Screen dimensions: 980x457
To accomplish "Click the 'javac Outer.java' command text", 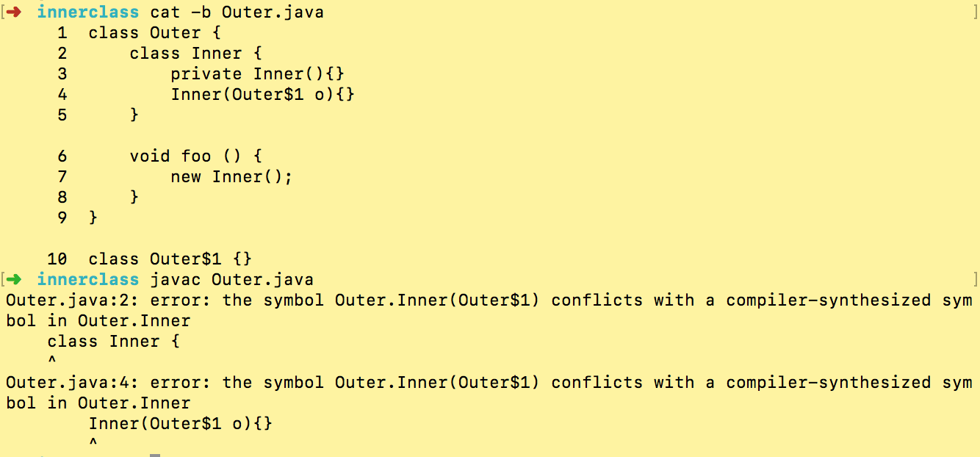I will [231, 279].
